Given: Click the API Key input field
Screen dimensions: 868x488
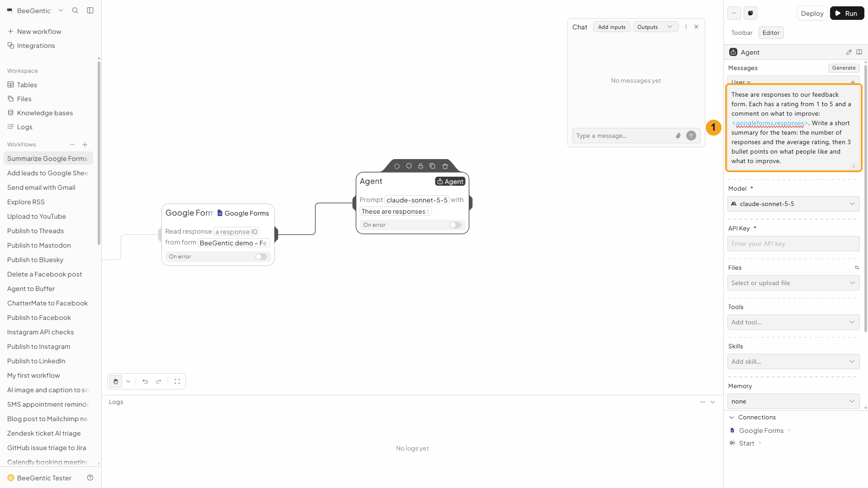Looking at the screenshot, I should [793, 244].
